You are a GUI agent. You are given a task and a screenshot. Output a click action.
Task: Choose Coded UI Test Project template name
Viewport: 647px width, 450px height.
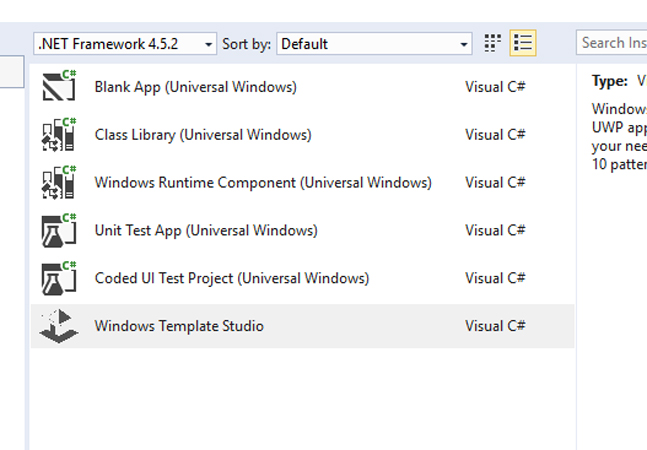coord(231,278)
